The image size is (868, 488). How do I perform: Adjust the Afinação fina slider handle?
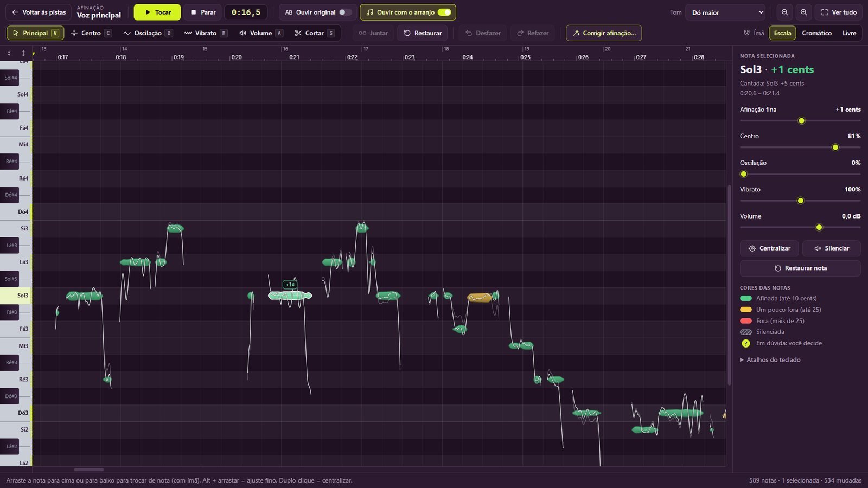[801, 120]
